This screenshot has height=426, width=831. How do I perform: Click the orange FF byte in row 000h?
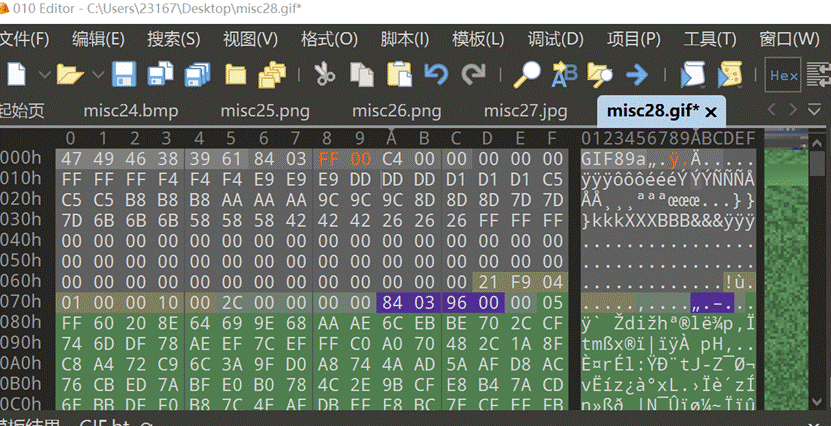[328, 158]
